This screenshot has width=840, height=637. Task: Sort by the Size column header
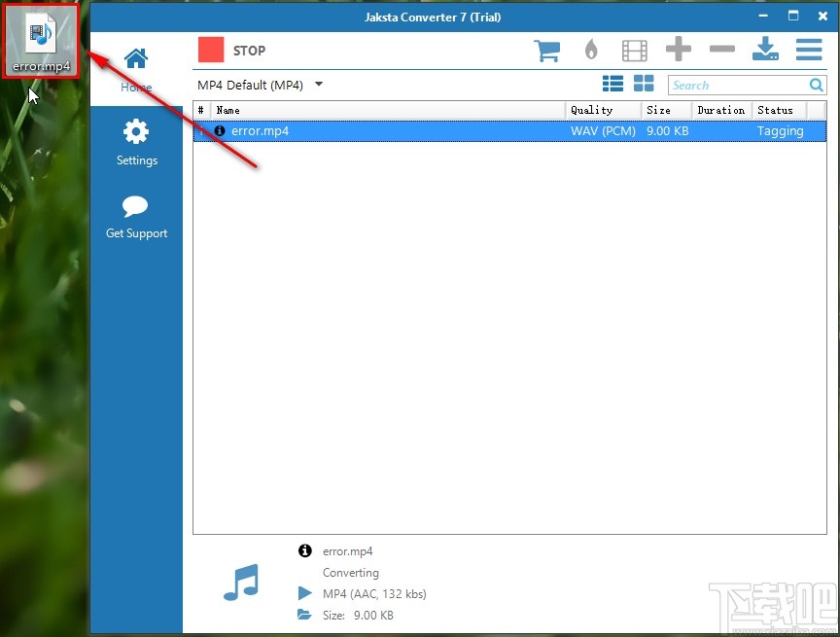tap(666, 110)
